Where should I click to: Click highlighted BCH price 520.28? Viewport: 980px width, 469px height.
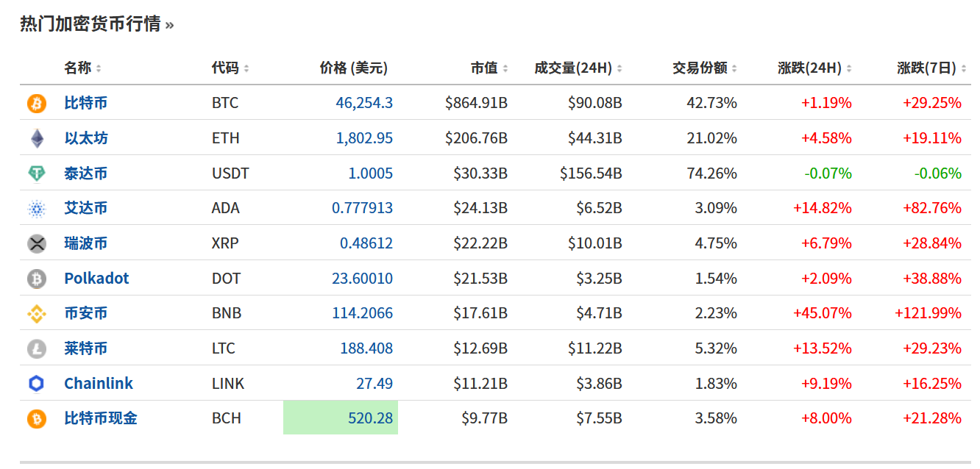point(341,418)
